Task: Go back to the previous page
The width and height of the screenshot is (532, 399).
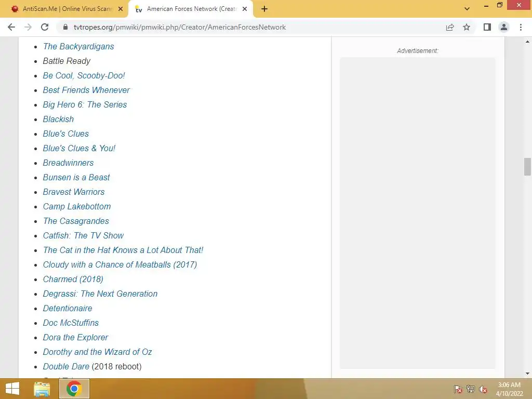Action: coord(11,27)
